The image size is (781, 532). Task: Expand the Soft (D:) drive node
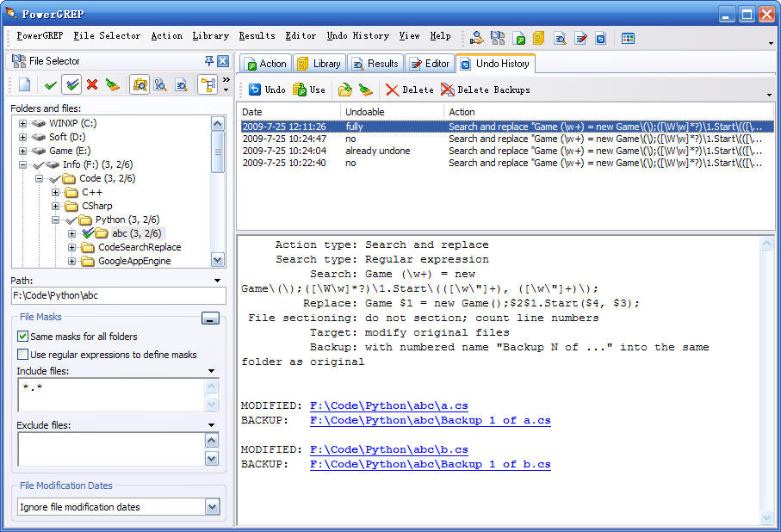tap(23, 137)
